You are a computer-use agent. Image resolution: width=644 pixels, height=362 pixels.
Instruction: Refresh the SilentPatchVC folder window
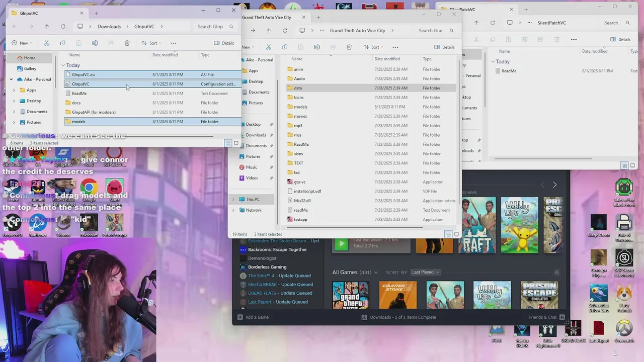(493, 23)
